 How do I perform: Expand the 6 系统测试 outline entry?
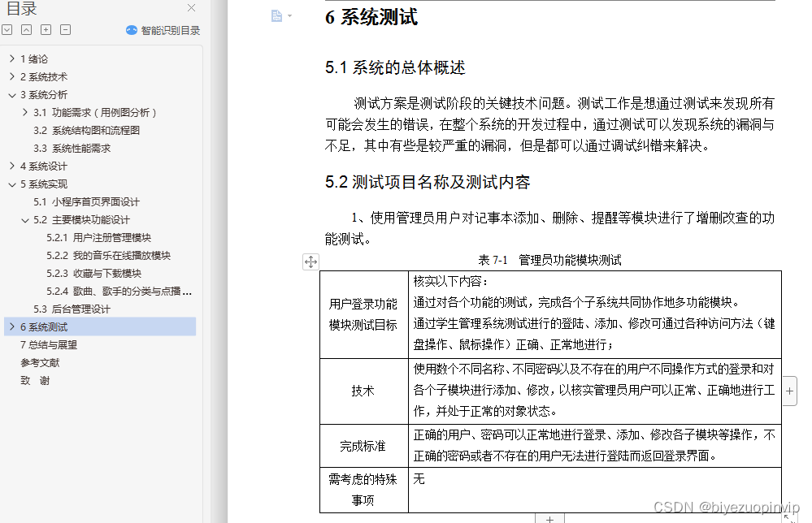tap(12, 327)
